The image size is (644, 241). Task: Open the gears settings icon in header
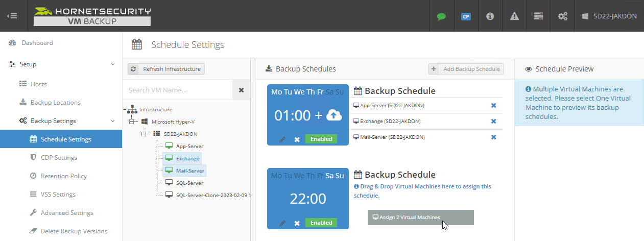[563, 16]
